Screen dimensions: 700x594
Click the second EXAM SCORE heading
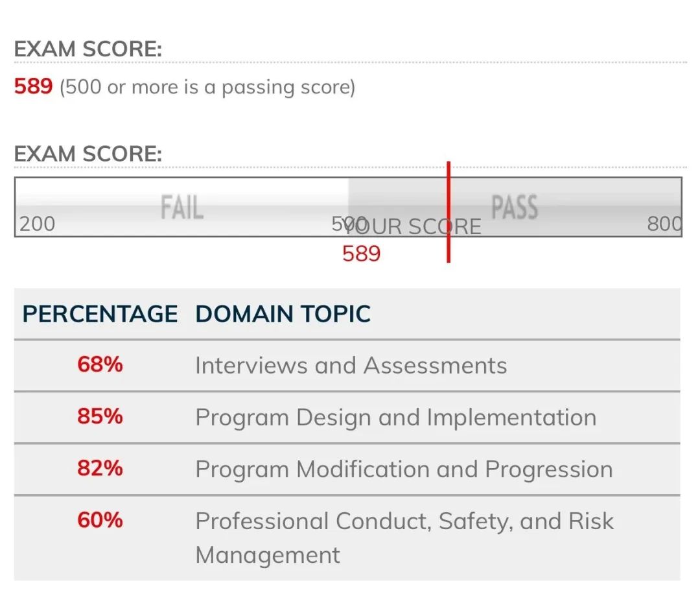click(88, 154)
